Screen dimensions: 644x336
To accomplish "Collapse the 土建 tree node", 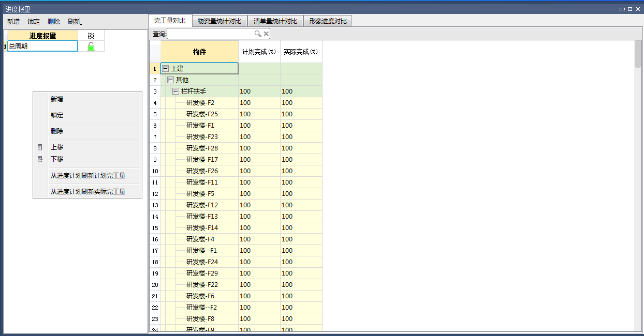I will click(165, 68).
